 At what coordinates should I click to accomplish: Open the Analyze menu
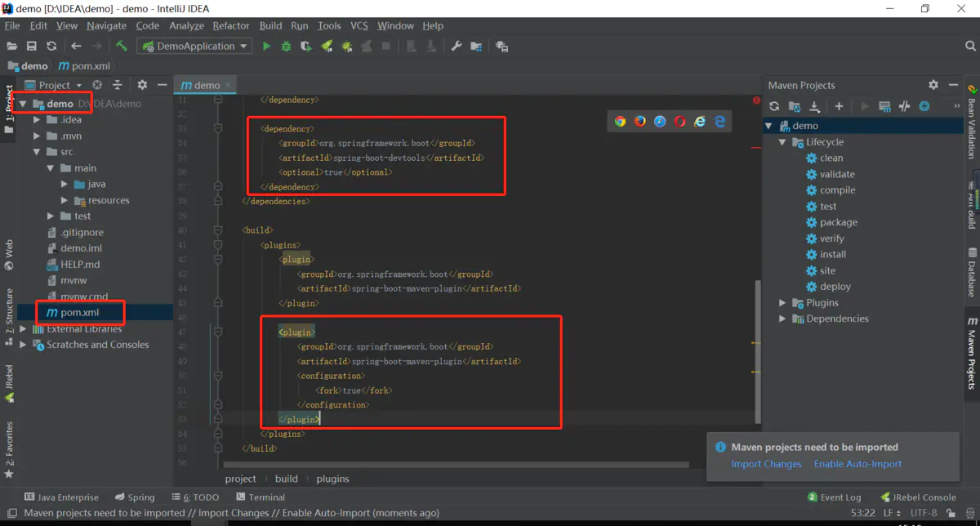(x=187, y=26)
